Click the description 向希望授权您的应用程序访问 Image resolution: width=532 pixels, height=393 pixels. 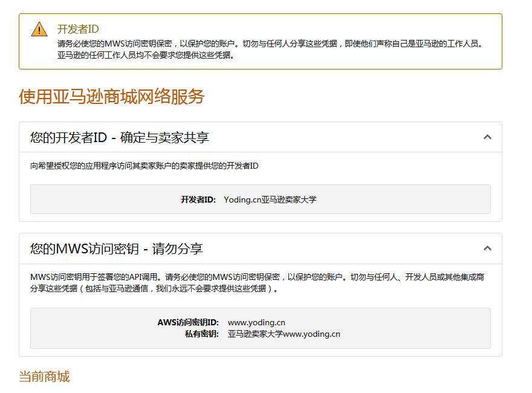(144, 166)
